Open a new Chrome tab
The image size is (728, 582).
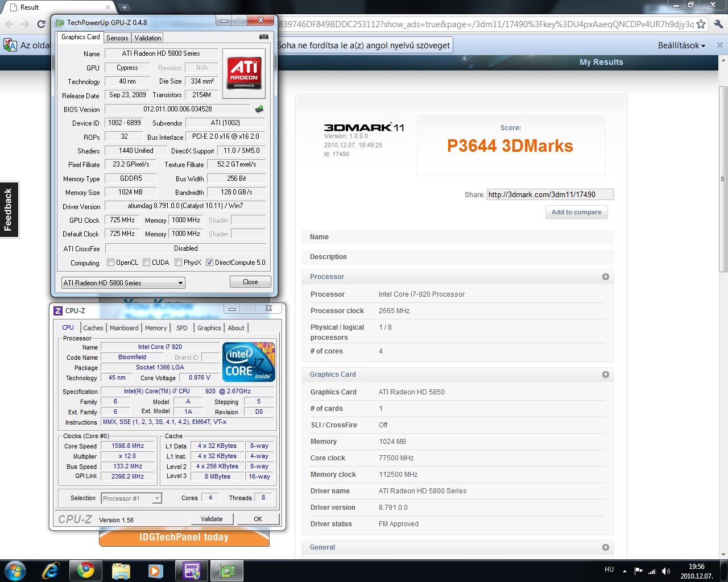click(x=124, y=7)
